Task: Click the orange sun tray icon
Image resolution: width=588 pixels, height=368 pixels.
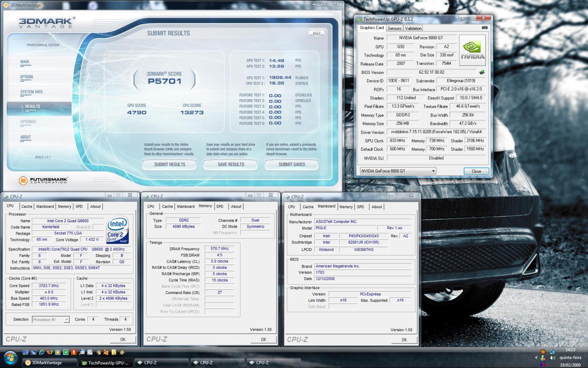Action: tap(543, 352)
